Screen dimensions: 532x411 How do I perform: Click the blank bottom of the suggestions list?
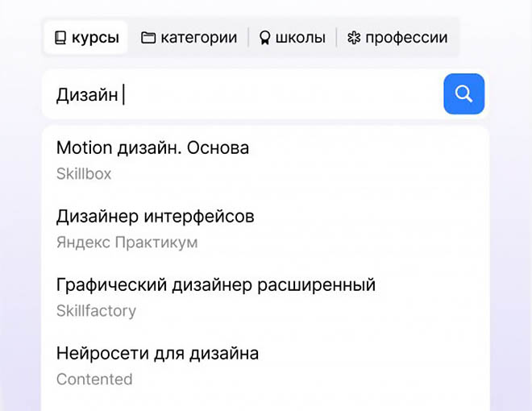click(266, 401)
